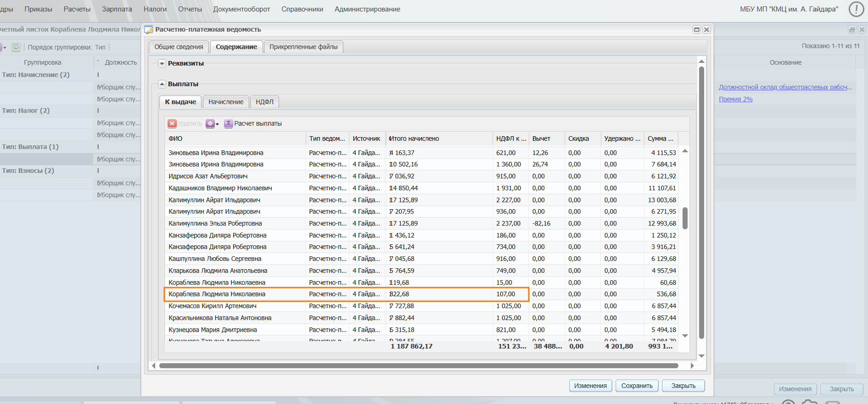The image size is (868, 404).
Task: Open the Зарплата menu
Action: (x=117, y=9)
